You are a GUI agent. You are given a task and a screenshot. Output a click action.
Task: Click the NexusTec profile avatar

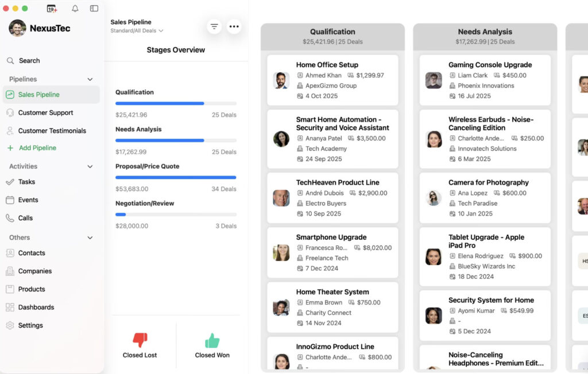(17, 28)
